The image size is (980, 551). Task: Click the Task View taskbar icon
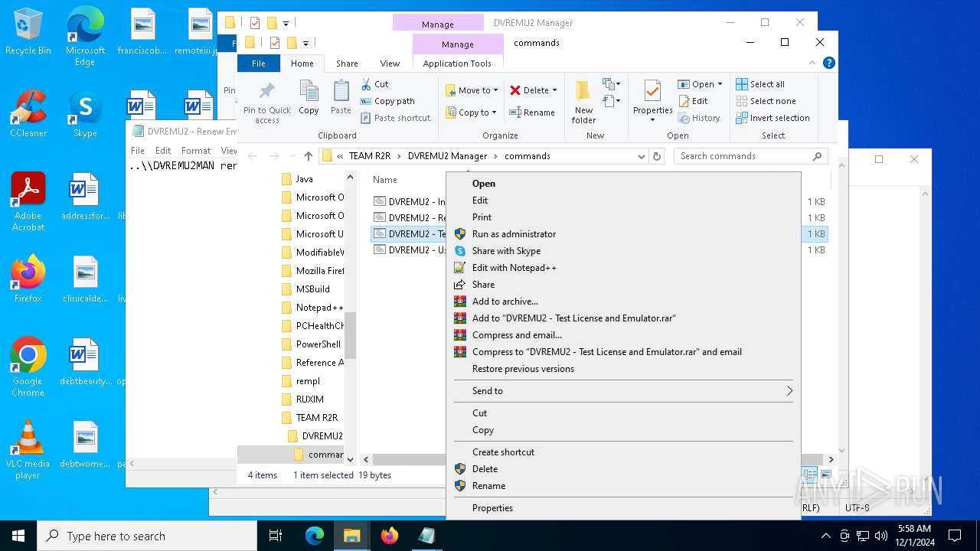pyautogui.click(x=276, y=536)
